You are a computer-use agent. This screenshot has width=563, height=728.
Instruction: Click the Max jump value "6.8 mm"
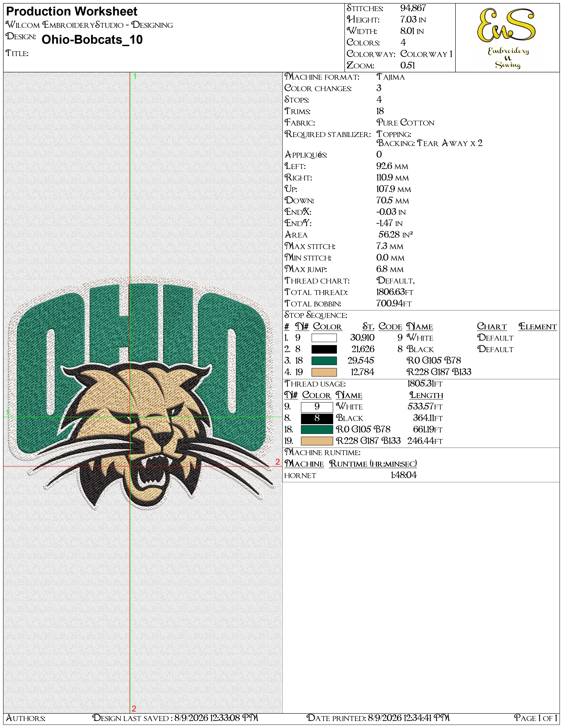pyautogui.click(x=390, y=269)
